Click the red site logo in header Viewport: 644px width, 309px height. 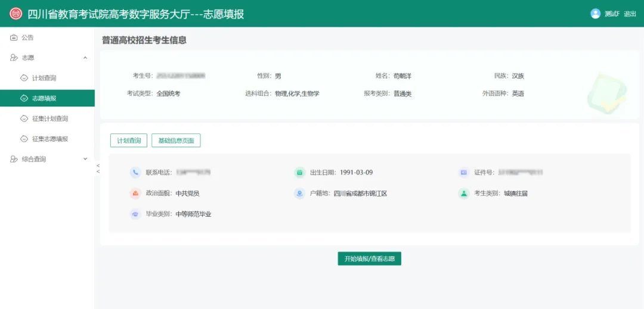click(x=16, y=14)
